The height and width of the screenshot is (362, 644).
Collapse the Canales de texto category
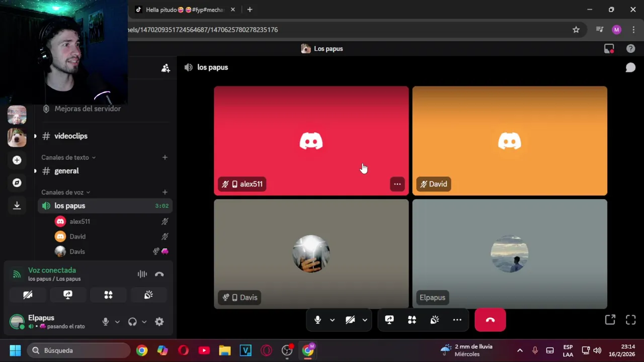tap(68, 157)
